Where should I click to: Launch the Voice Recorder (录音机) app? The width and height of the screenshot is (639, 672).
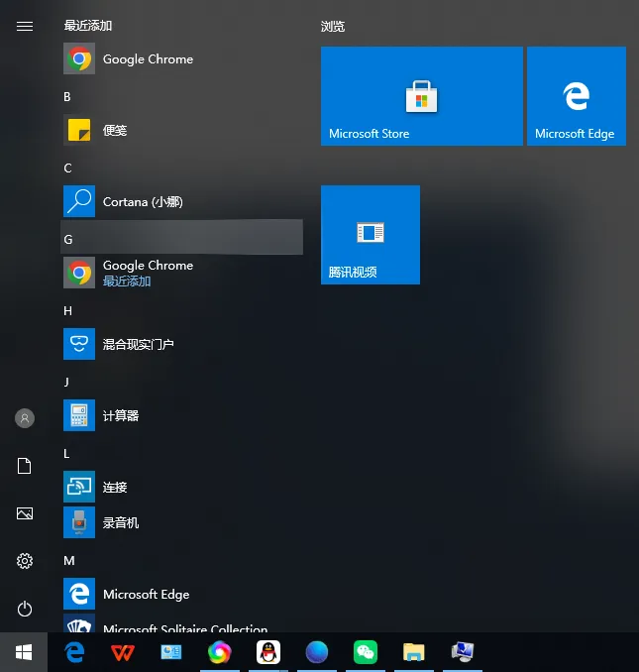[x=181, y=522]
